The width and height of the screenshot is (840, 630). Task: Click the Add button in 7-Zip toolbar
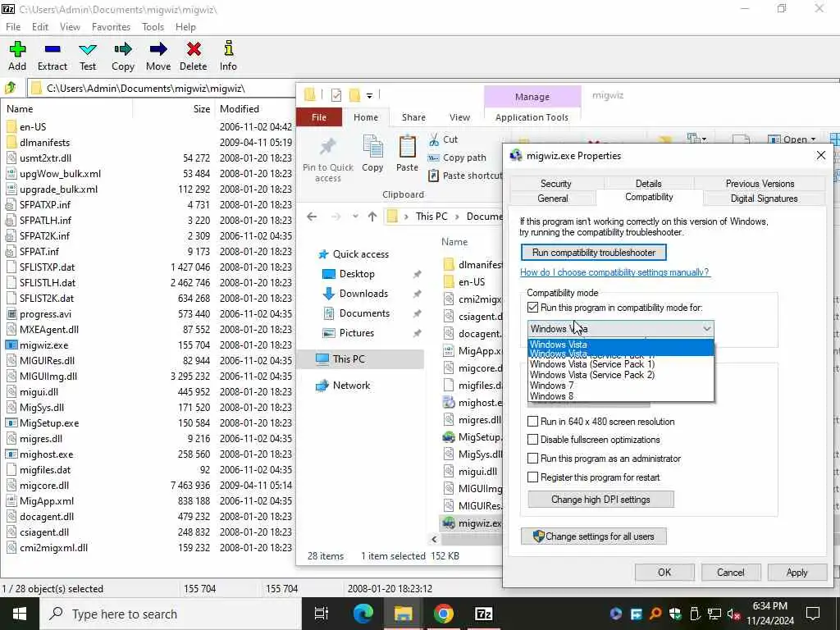click(17, 56)
